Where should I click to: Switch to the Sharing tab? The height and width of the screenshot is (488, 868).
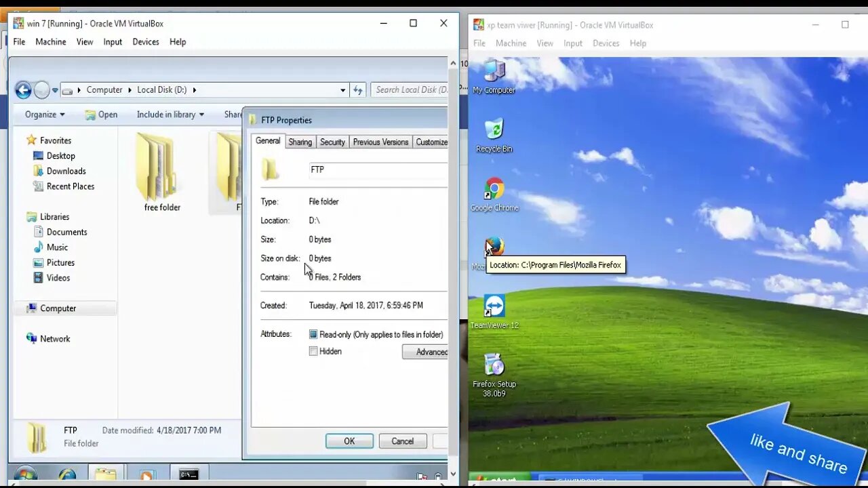[300, 142]
